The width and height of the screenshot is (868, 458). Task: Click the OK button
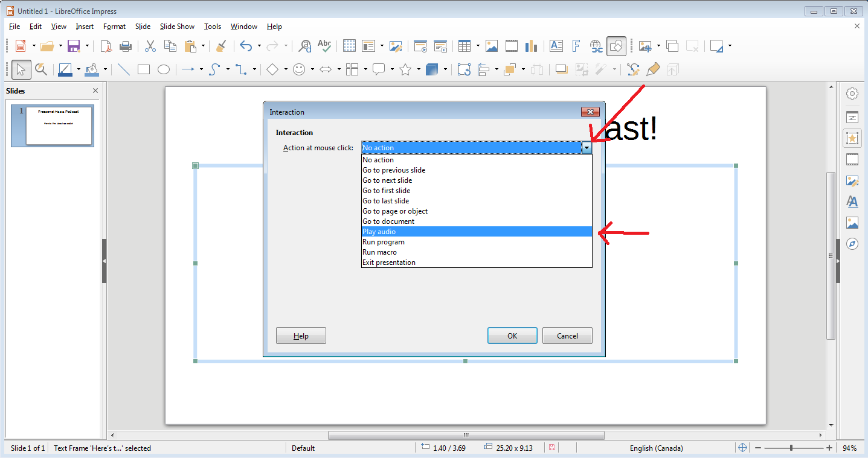[x=512, y=336]
